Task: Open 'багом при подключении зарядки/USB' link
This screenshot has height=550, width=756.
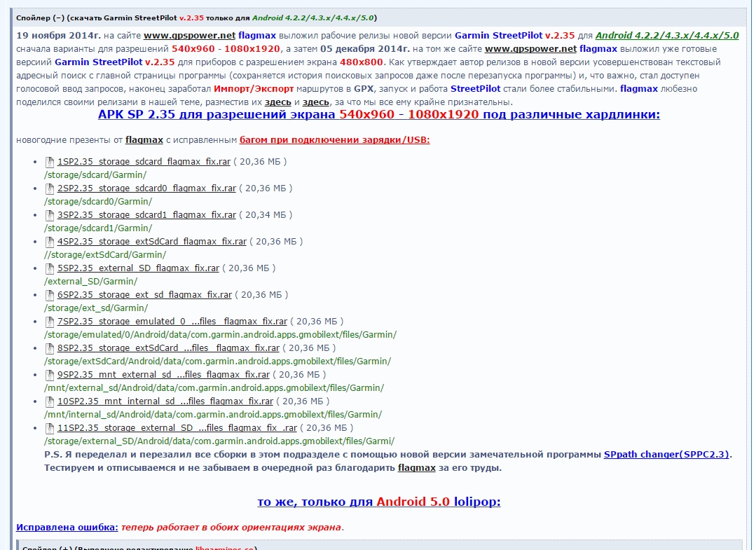Action: [335, 140]
